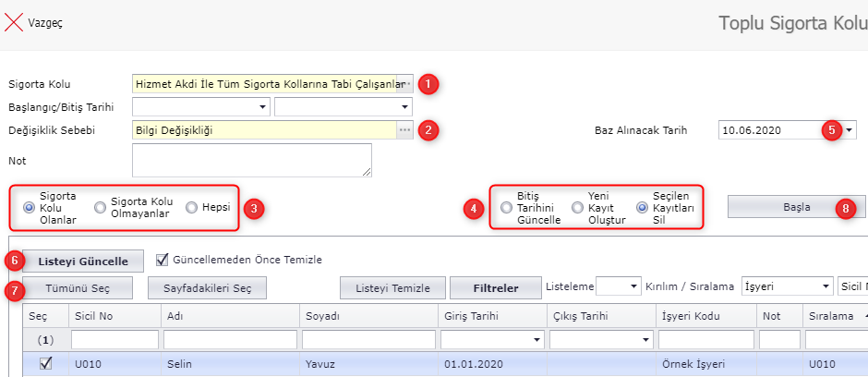Select Yeni Kayıt Oluştur radio option
868x377 pixels.
[577, 208]
